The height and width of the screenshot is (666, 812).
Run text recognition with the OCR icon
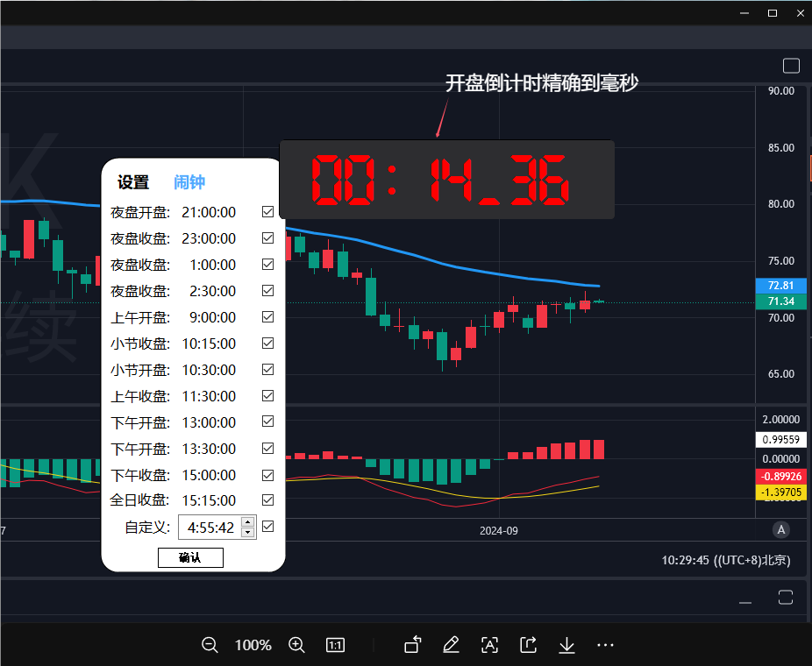click(x=489, y=645)
